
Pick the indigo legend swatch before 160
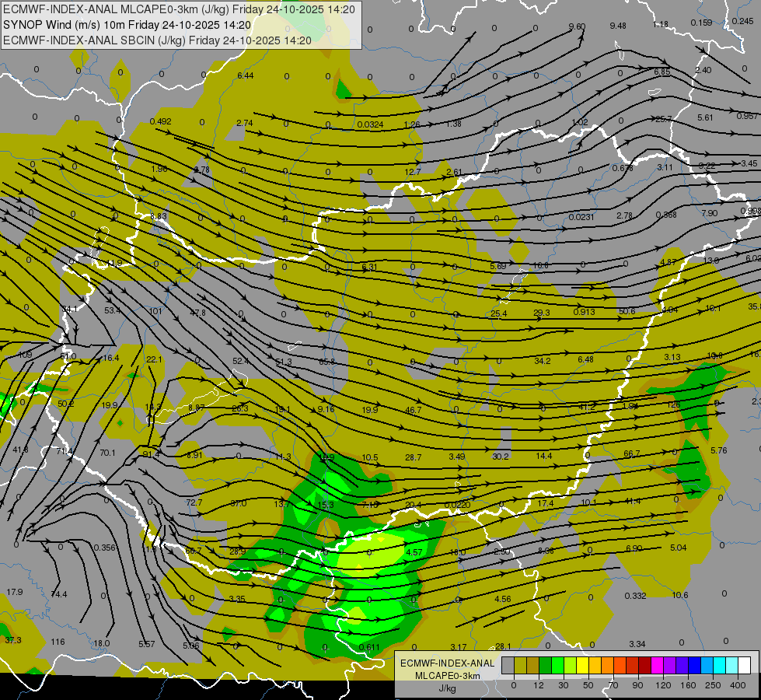point(682,665)
